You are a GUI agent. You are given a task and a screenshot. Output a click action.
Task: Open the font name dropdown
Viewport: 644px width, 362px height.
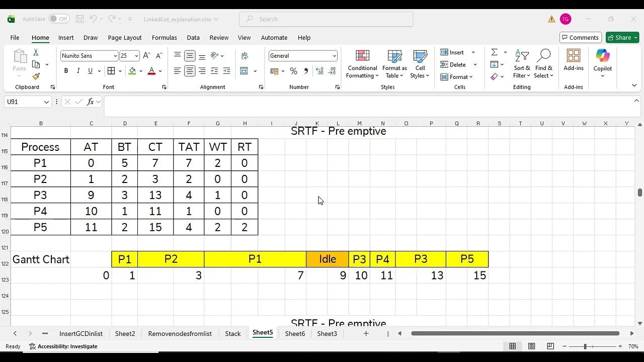pyautogui.click(x=115, y=56)
